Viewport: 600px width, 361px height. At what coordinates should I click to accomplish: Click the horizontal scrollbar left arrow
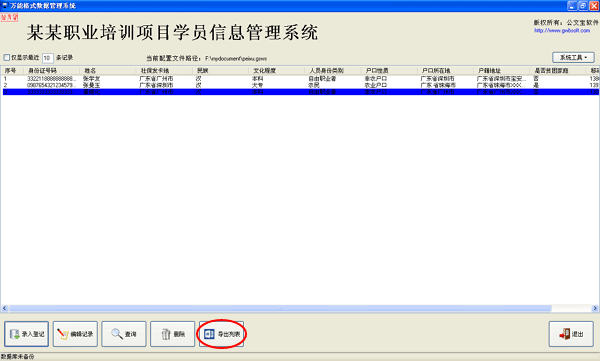[x=5, y=308]
